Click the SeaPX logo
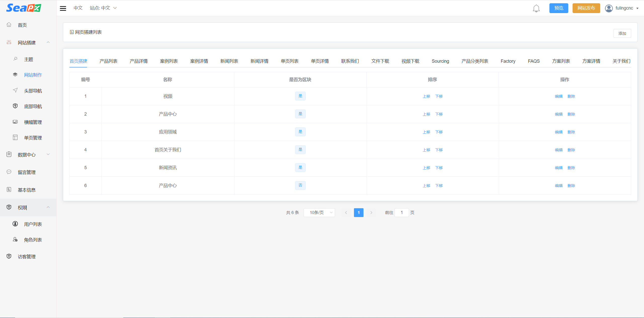Image resolution: width=644 pixels, height=318 pixels. click(24, 8)
